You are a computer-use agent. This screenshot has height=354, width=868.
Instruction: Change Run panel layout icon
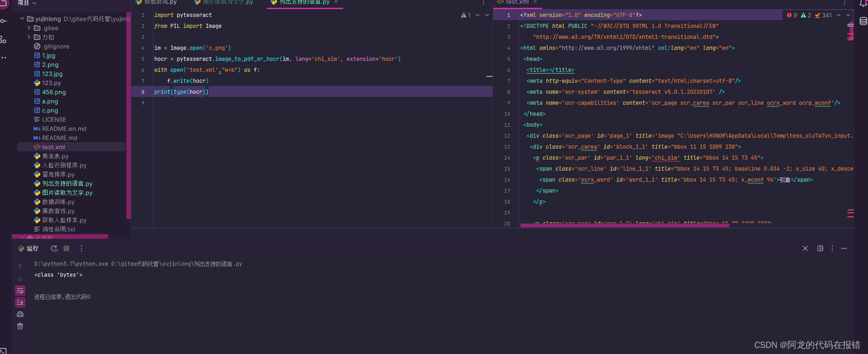820,248
